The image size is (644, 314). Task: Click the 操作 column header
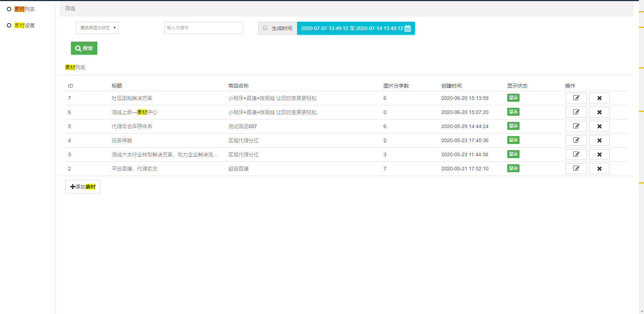(570, 86)
